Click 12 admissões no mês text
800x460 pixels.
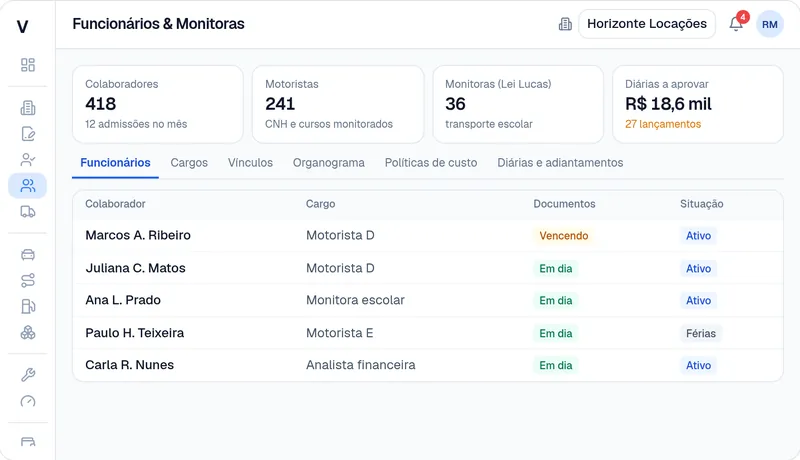136,124
